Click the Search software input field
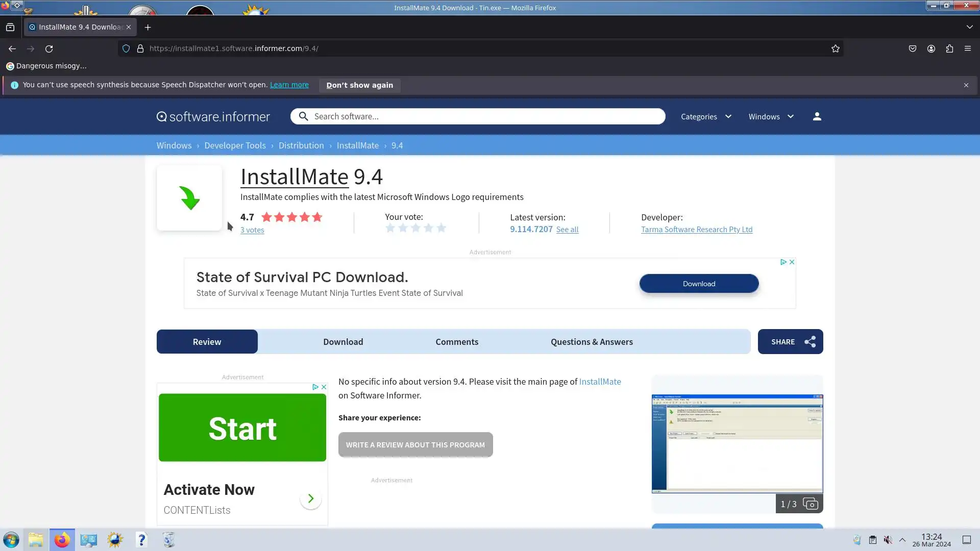 [485, 116]
